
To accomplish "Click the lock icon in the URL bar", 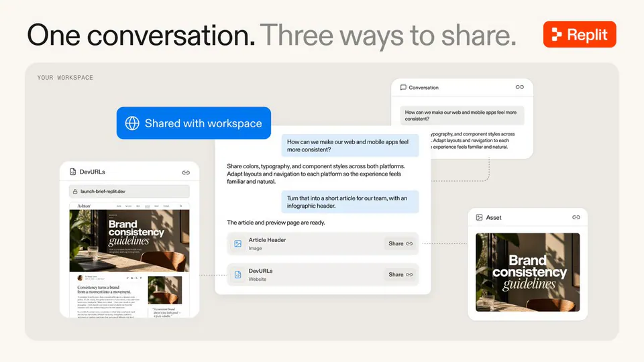I will (x=75, y=191).
